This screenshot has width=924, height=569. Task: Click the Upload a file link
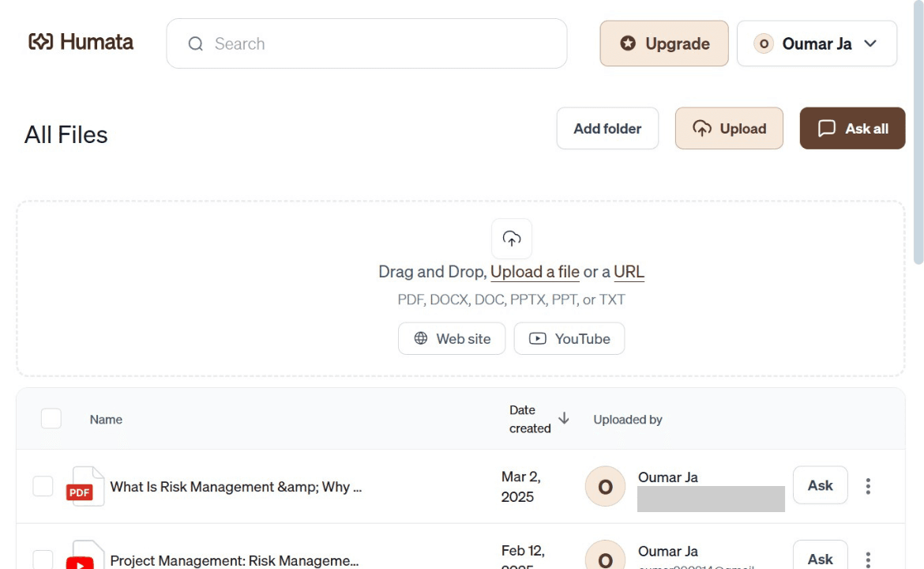click(535, 272)
